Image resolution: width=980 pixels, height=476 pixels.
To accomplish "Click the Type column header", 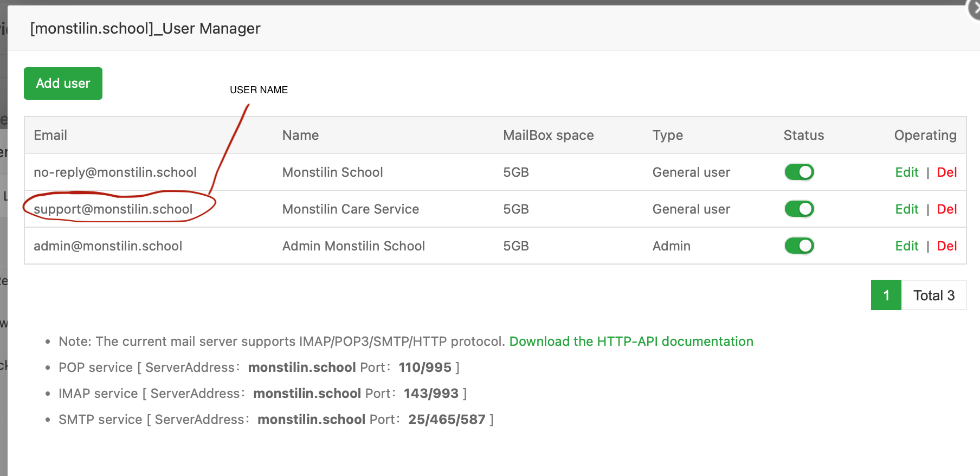I will point(667,136).
